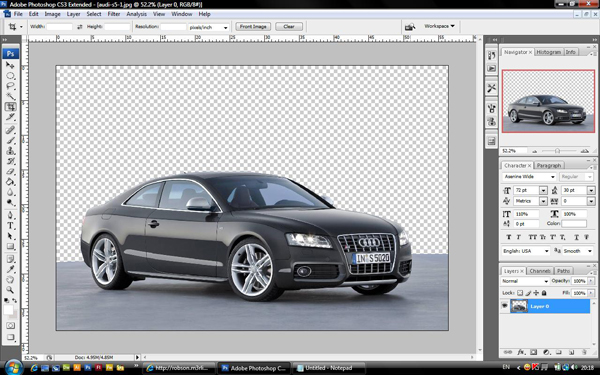The width and height of the screenshot is (600, 375).
Task: Open the Analysis menu
Action: tap(137, 14)
